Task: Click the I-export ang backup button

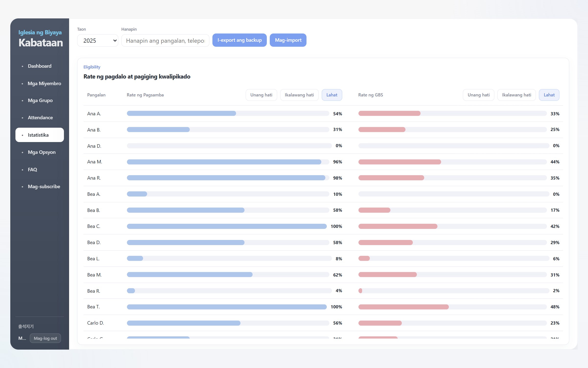Action: tap(239, 40)
